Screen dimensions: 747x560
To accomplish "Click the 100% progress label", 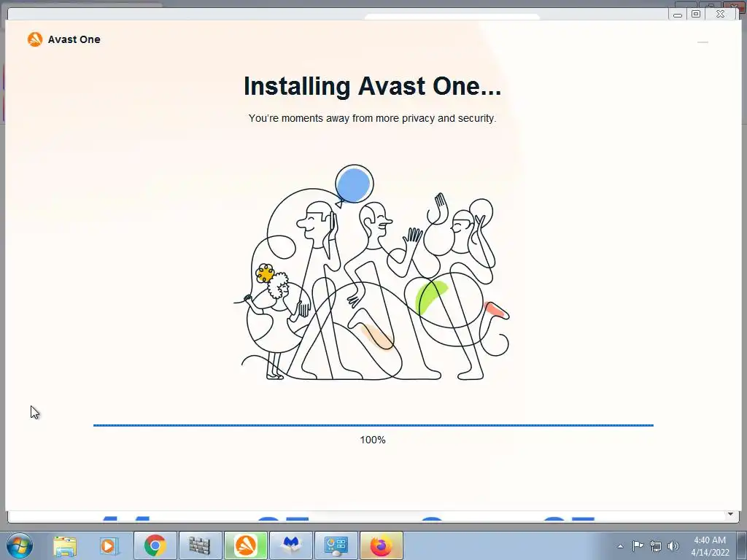I will (x=373, y=440).
